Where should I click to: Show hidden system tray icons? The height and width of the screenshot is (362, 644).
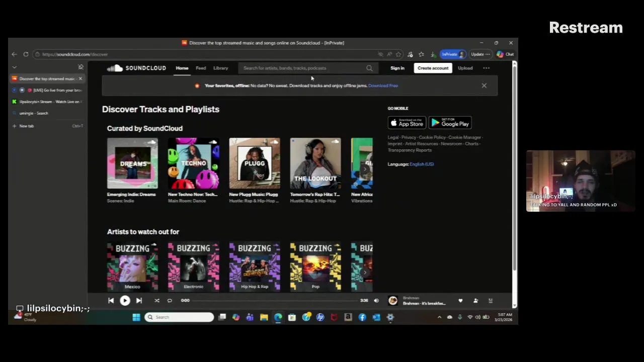tap(439, 317)
